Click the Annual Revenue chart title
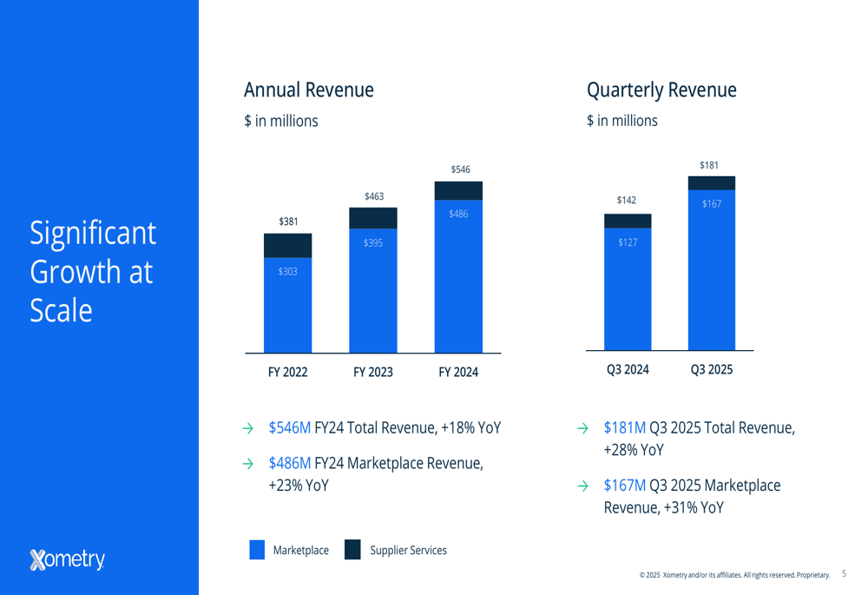Image resolution: width=868 pixels, height=595 pixels. 309,89
